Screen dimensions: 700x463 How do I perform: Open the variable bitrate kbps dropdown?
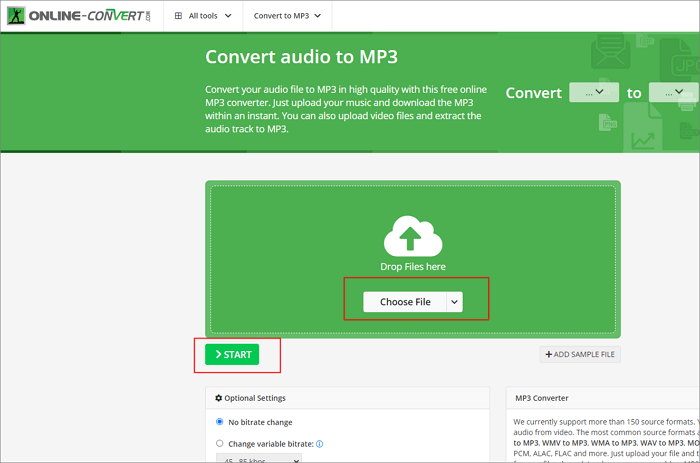point(259,459)
